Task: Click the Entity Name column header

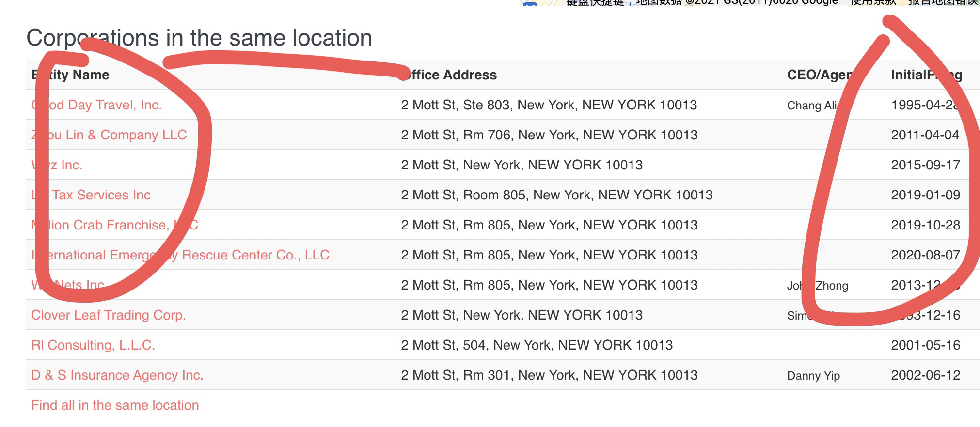Action: pos(70,75)
